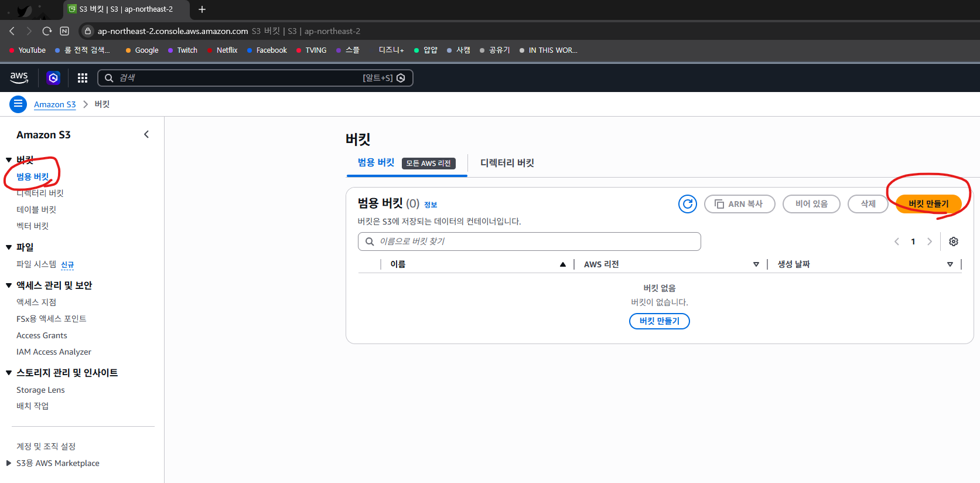Viewport: 980px width, 483px height.
Task: Collapse the 버킷 section in sidebar
Action: click(x=9, y=160)
